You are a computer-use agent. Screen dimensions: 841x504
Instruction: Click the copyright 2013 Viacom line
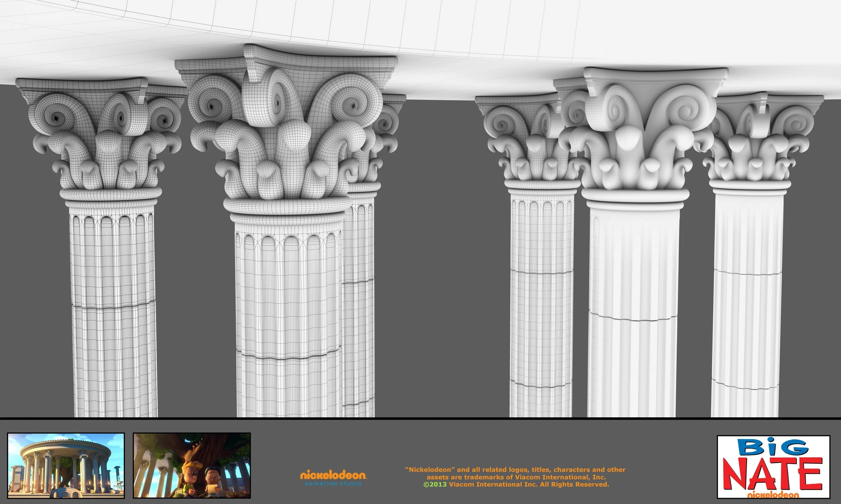[x=516, y=485]
